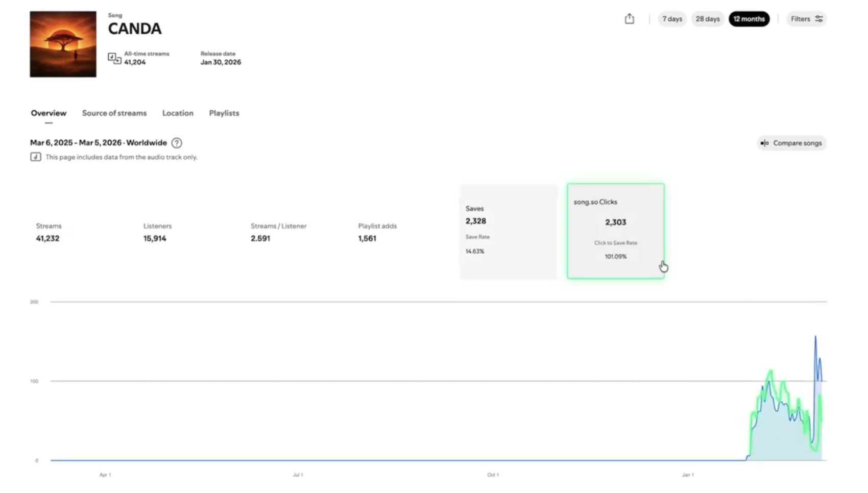
Task: Click the date range Mar 6, 2025 - Mar 5, 2026
Action: coord(76,143)
